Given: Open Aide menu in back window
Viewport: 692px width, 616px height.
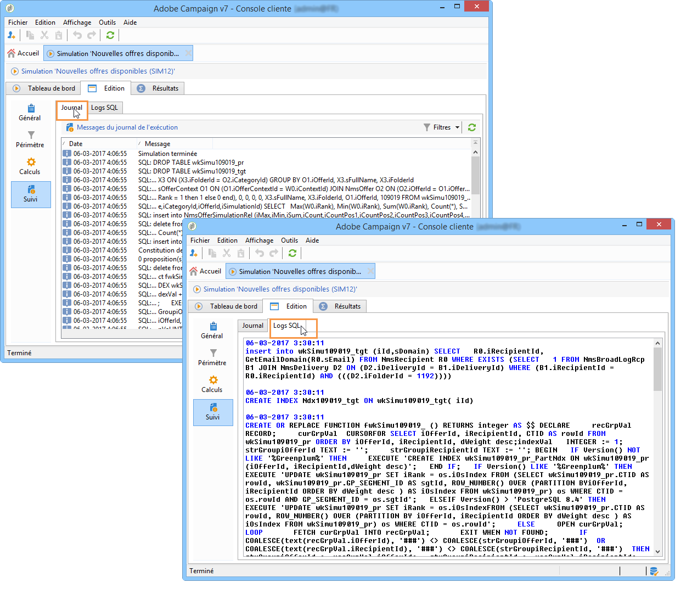Looking at the screenshot, I should coord(130,23).
